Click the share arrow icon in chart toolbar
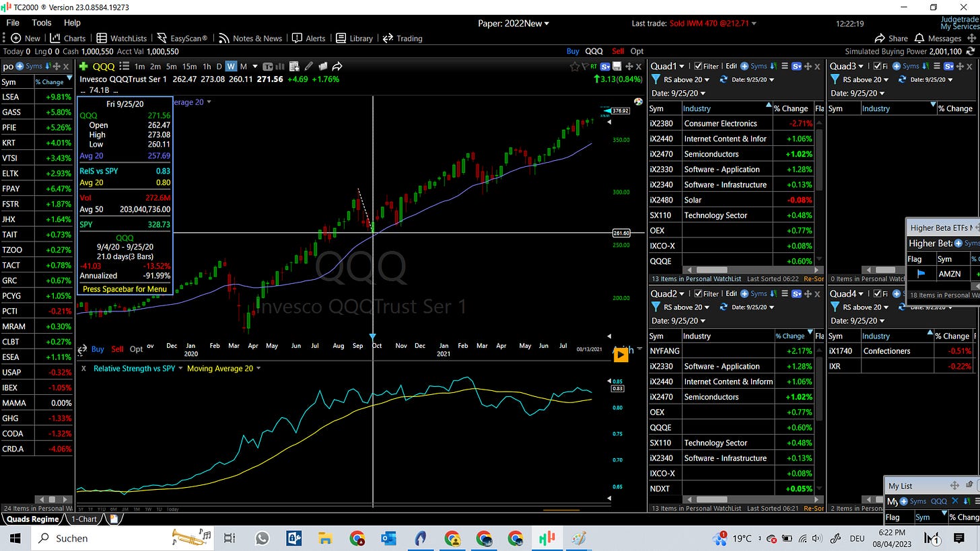The width and height of the screenshot is (980, 551). (x=337, y=66)
